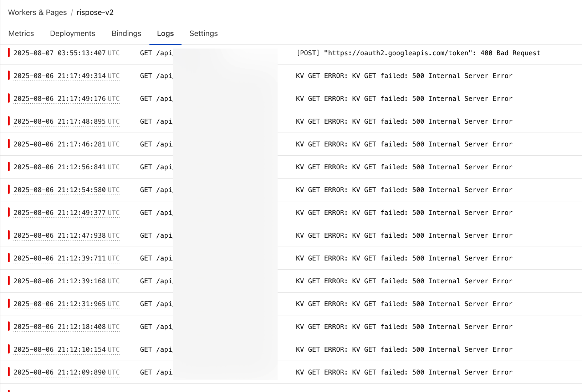
Task: Expand the bottom 21:12:09:890 log entry
Action: point(404,372)
